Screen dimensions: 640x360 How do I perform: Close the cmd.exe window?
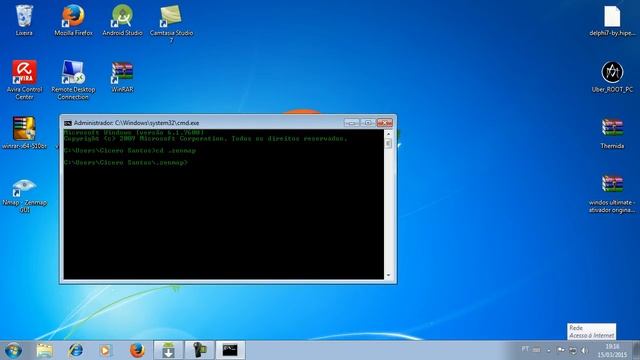click(x=384, y=122)
